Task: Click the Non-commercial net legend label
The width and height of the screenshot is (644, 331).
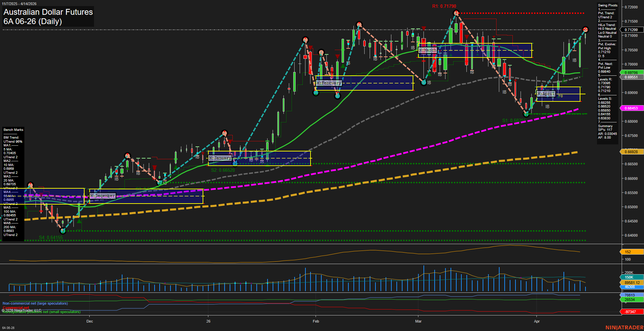Action: point(35,303)
